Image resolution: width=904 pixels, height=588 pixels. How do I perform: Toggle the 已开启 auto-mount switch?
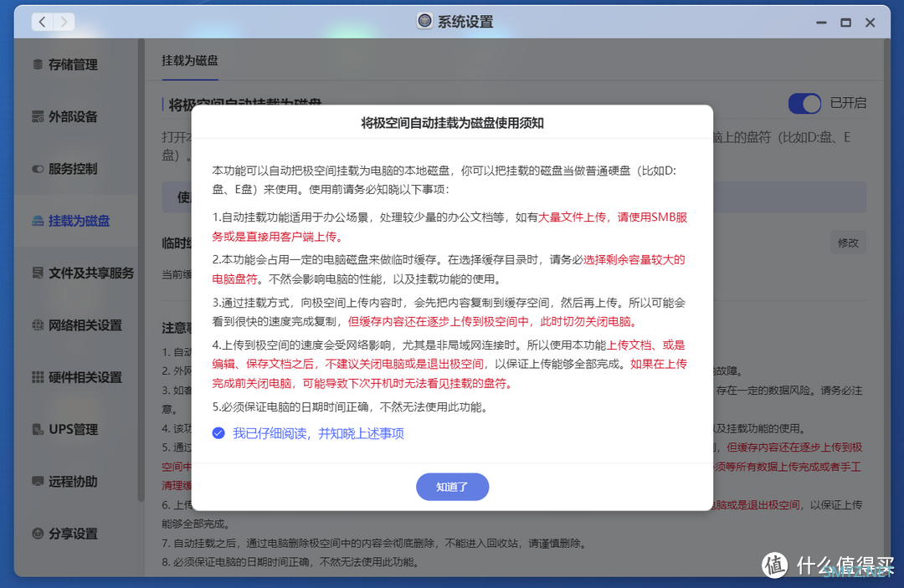[804, 104]
